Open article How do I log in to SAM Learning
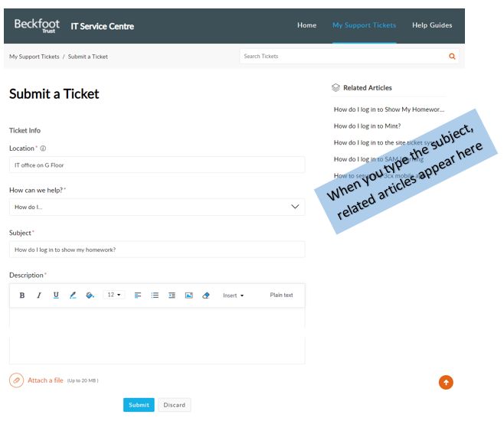This screenshot has width=504, height=421. [x=378, y=159]
